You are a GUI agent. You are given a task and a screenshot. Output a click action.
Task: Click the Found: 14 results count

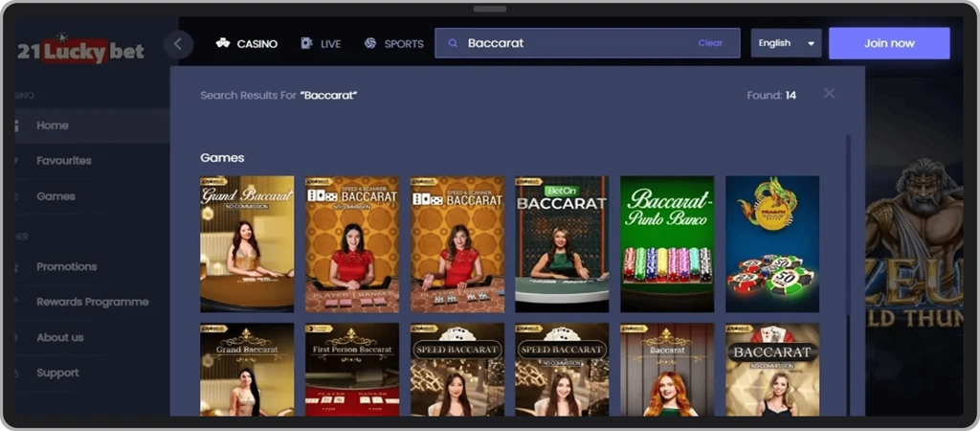pyautogui.click(x=771, y=96)
